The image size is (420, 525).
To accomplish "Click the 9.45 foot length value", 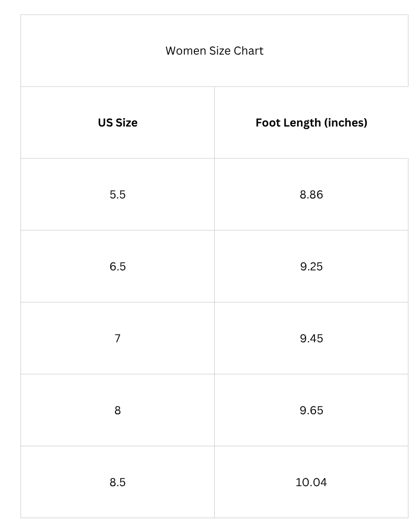I will [311, 339].
